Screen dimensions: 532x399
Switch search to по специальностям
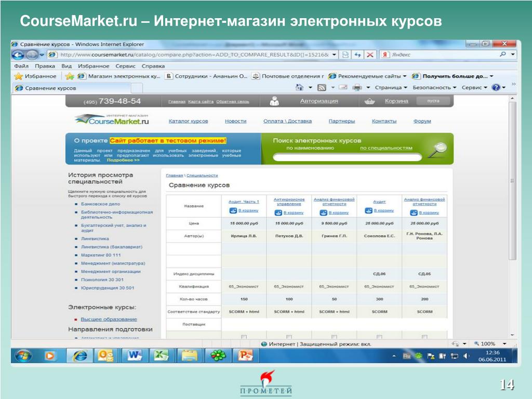[386, 148]
